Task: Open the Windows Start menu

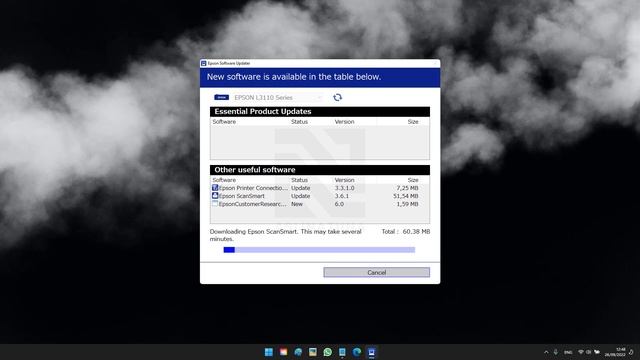Action: [x=269, y=352]
